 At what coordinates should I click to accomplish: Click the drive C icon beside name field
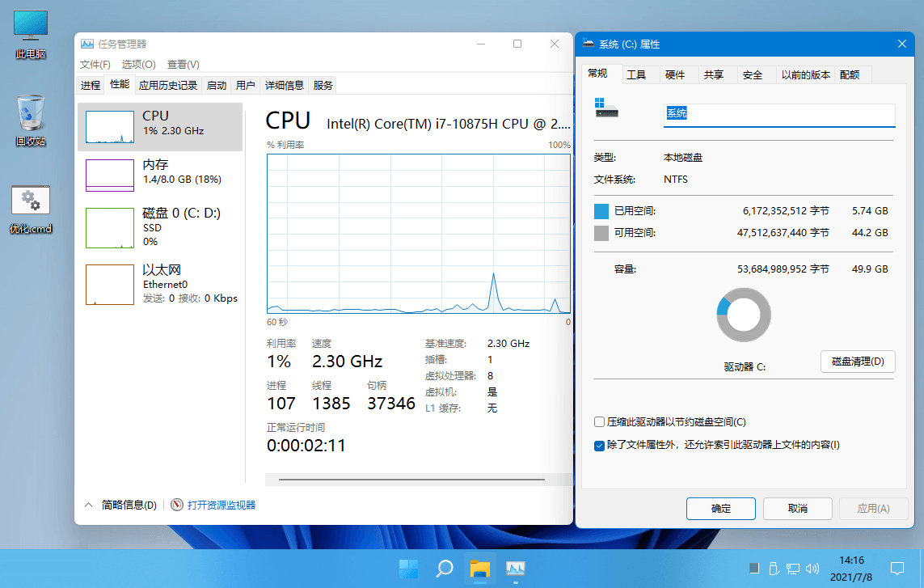(x=606, y=108)
